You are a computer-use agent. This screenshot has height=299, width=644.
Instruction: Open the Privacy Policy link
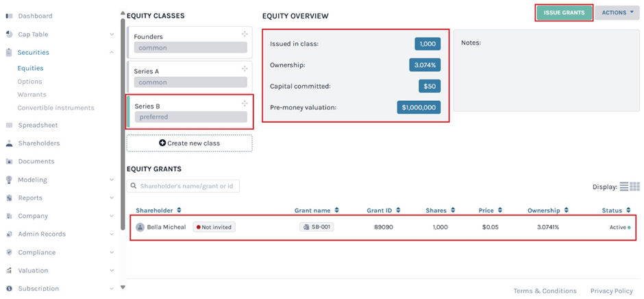(612, 291)
